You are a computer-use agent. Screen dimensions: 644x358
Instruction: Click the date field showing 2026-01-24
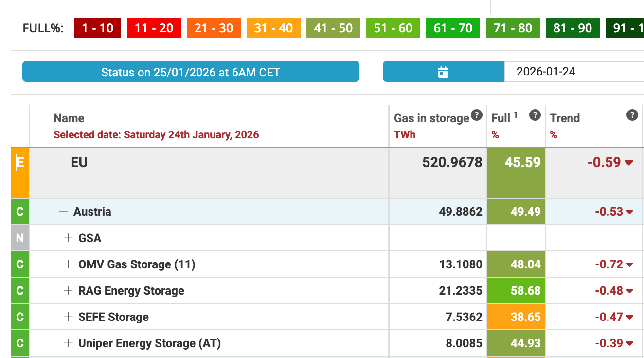click(573, 72)
